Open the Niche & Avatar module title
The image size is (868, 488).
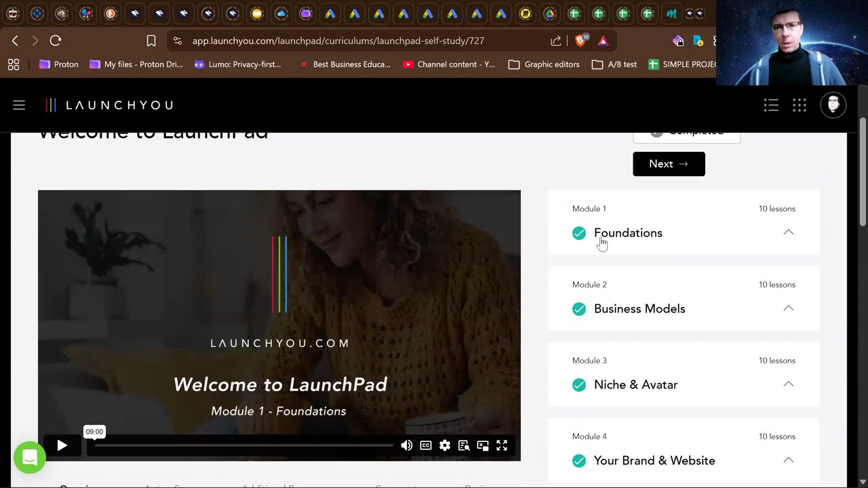[635, 385]
